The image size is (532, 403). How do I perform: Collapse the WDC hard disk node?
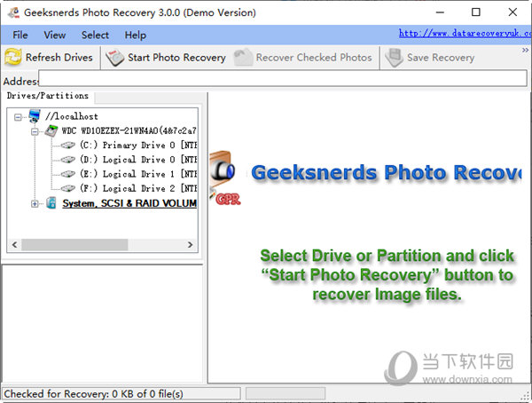(35, 131)
